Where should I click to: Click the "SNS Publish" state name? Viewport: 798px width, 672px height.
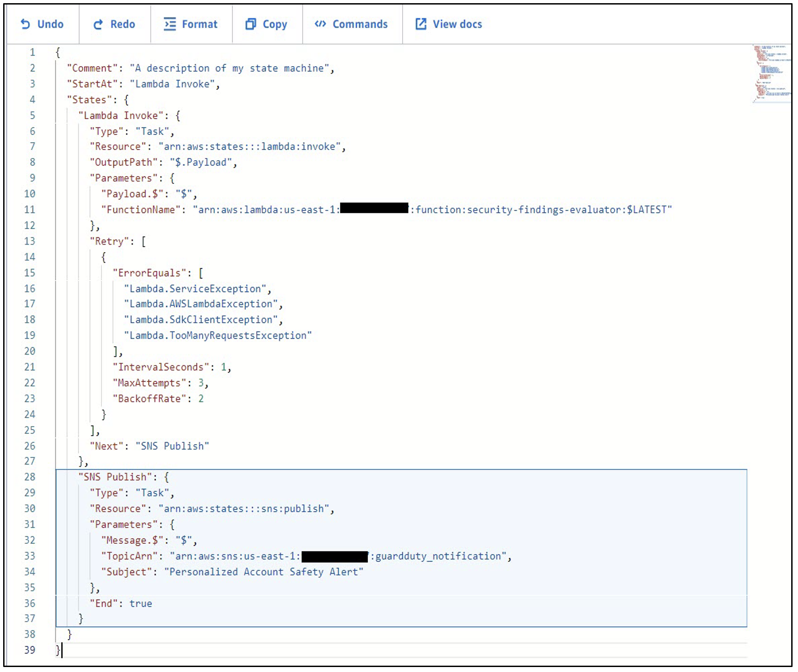[x=115, y=477]
